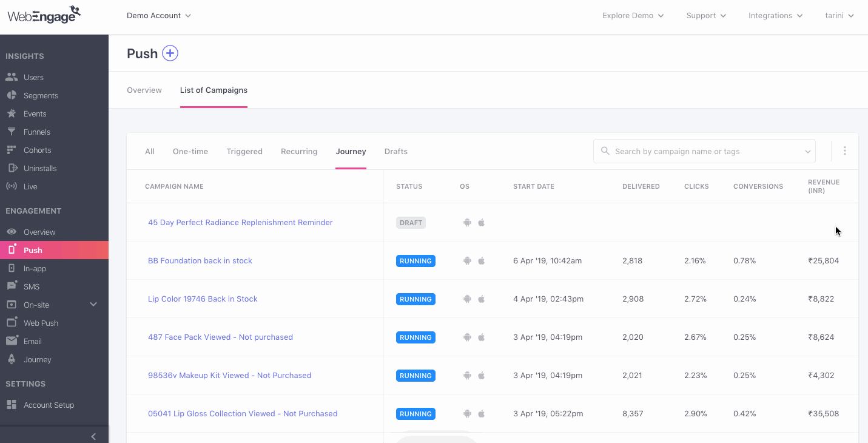The width and height of the screenshot is (868, 443).
Task: Switch to Overview tab
Action: click(x=144, y=90)
